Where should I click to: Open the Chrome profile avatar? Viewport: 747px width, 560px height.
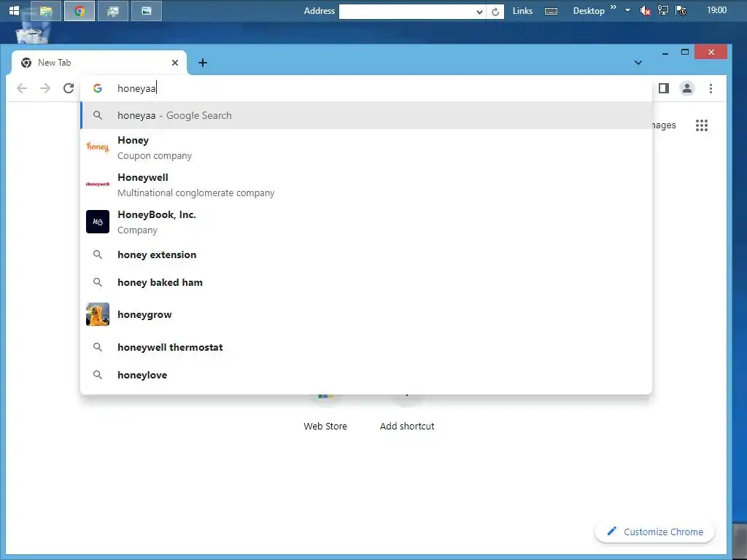pos(687,88)
